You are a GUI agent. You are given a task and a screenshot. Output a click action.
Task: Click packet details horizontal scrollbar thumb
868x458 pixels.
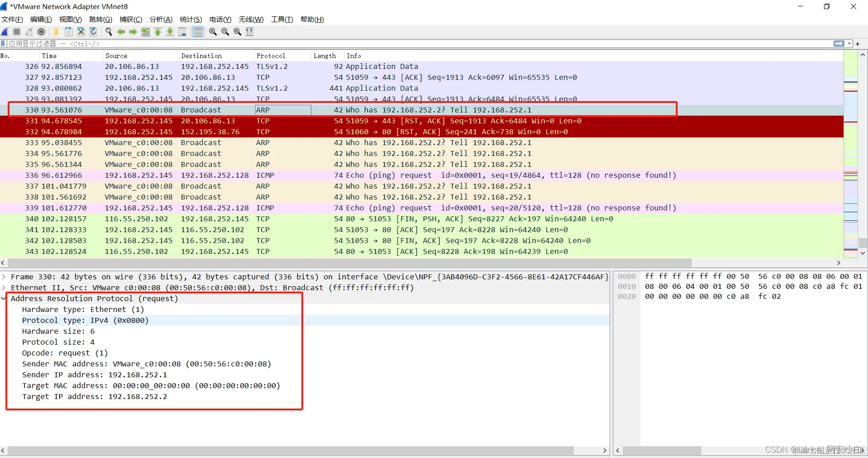click(x=291, y=451)
